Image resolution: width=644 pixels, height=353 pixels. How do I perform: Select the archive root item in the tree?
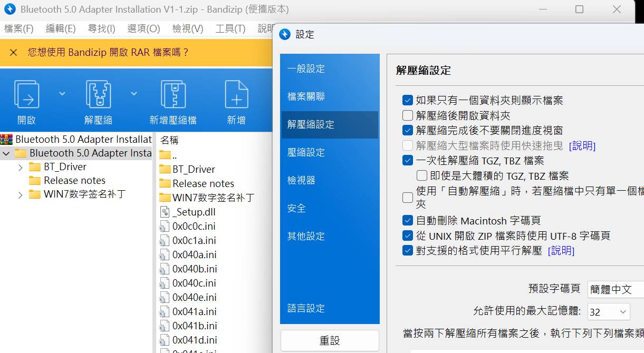click(76, 139)
